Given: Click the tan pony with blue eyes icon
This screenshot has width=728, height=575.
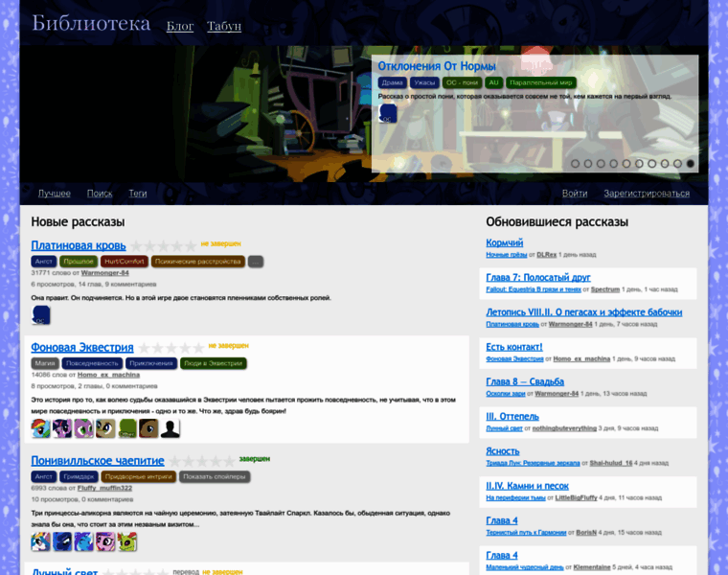Looking at the screenshot, I should [x=105, y=428].
